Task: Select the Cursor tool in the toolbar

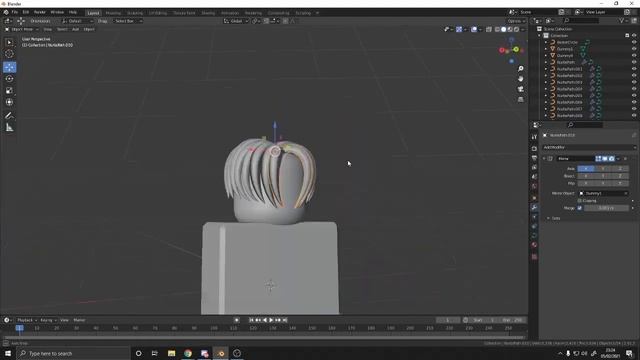Action: pos(9,54)
